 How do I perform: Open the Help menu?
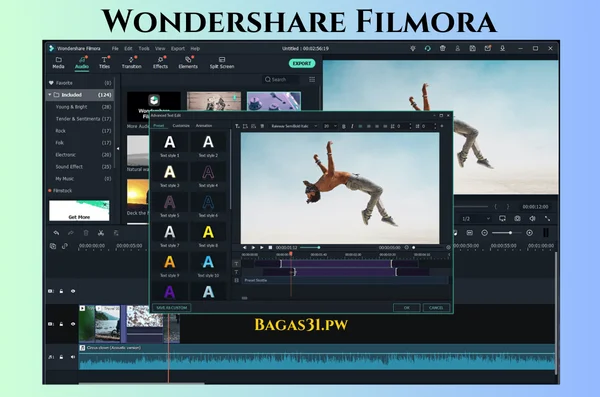tap(195, 49)
